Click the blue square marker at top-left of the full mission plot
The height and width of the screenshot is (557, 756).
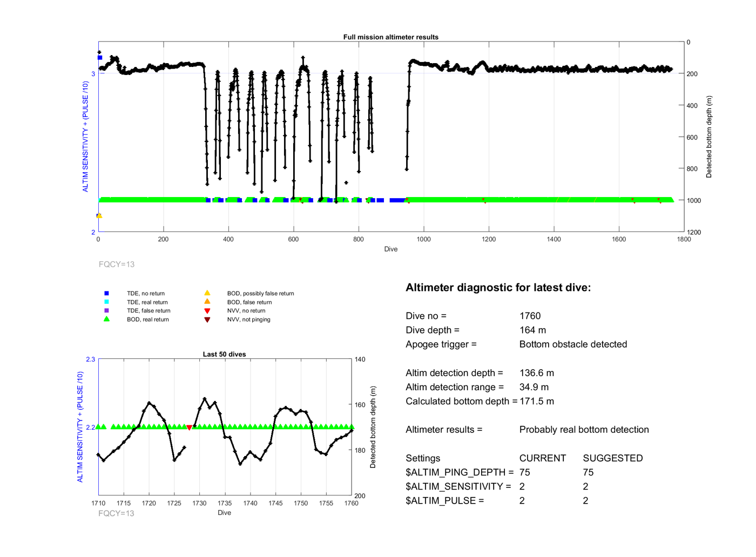(x=99, y=58)
